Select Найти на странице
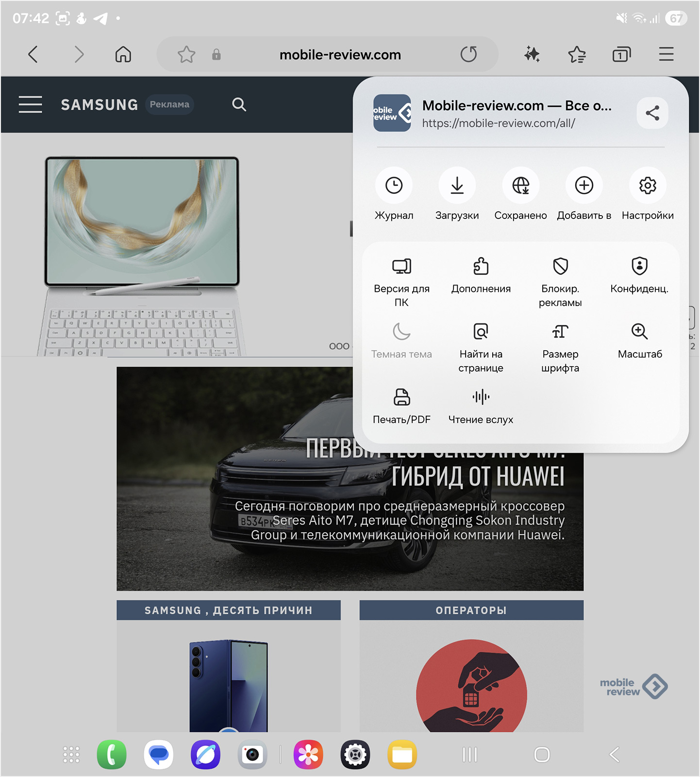 pyautogui.click(x=481, y=348)
